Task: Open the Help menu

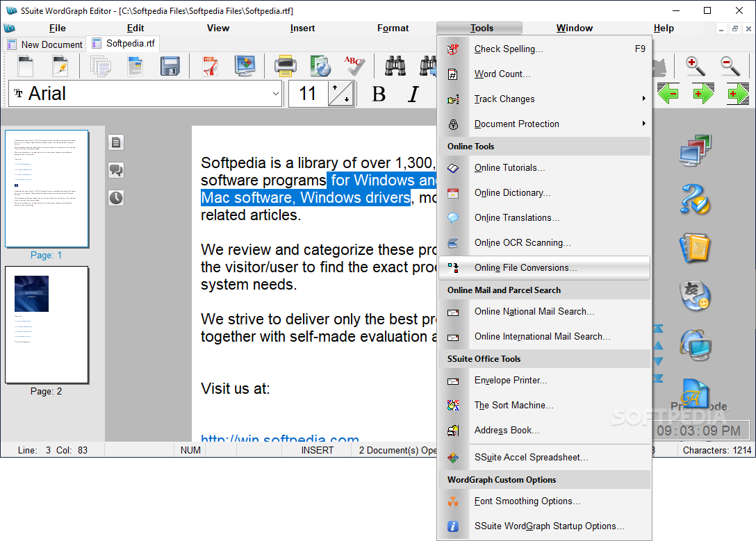Action: click(x=664, y=28)
